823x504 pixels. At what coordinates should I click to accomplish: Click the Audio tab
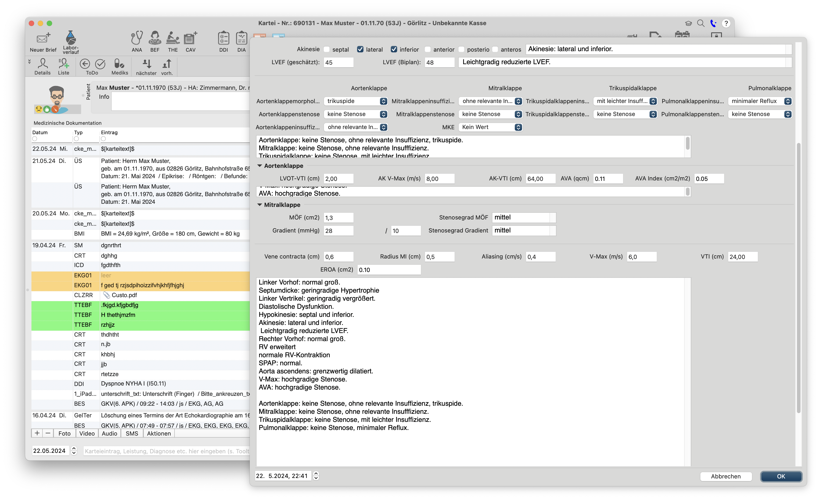point(110,433)
